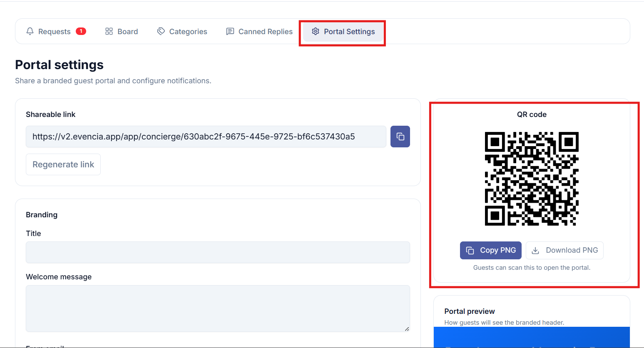644x348 pixels.
Task: Focus the Branding Title input field
Action: 218,252
